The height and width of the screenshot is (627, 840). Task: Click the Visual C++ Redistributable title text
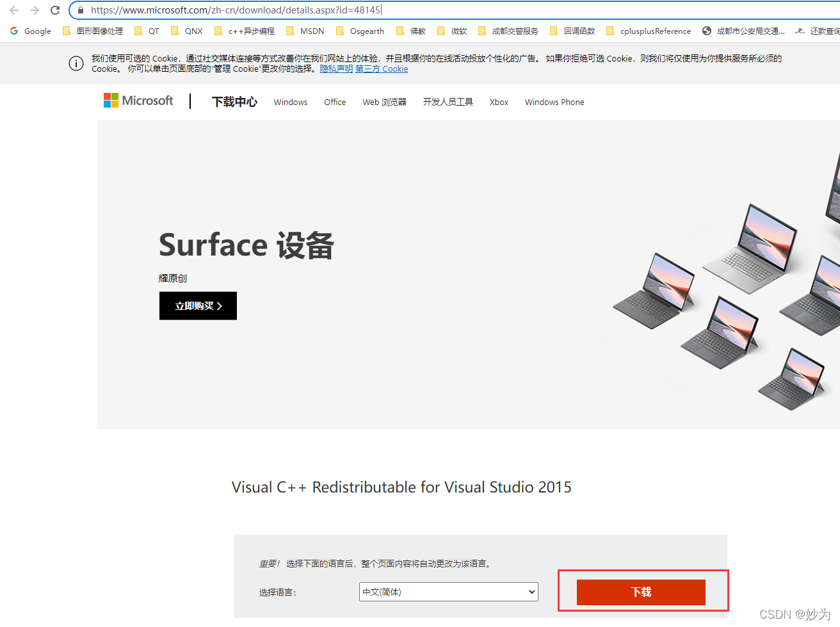[401, 487]
